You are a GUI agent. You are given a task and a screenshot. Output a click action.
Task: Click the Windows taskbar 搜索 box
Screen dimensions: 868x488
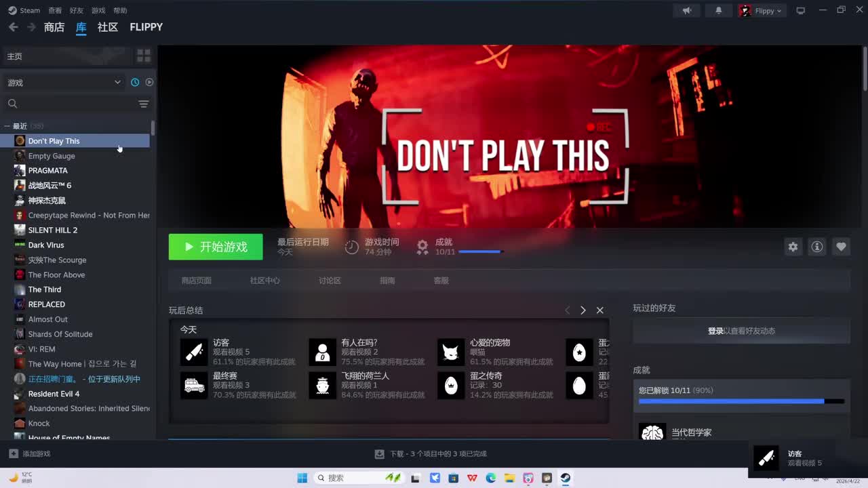click(358, 478)
